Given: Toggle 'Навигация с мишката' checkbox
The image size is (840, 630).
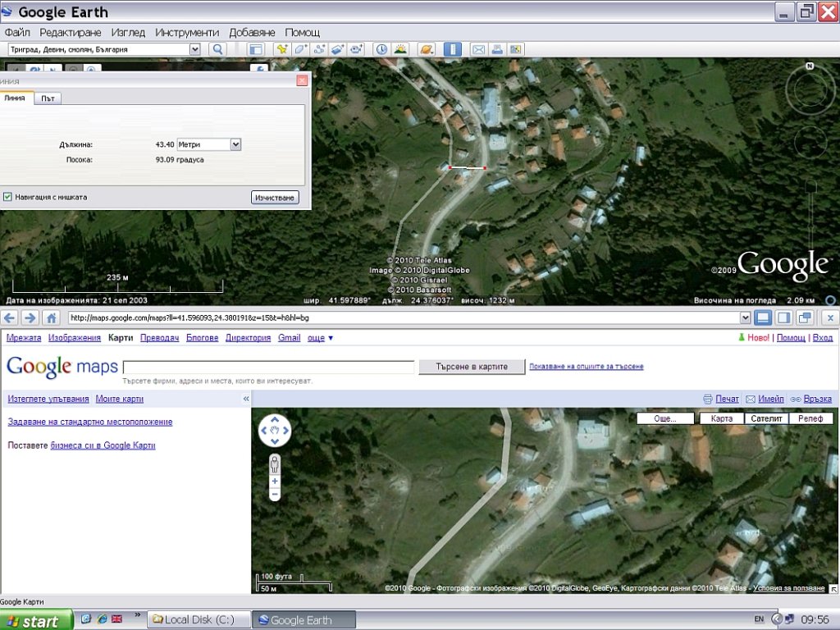Looking at the screenshot, I should click(7, 197).
